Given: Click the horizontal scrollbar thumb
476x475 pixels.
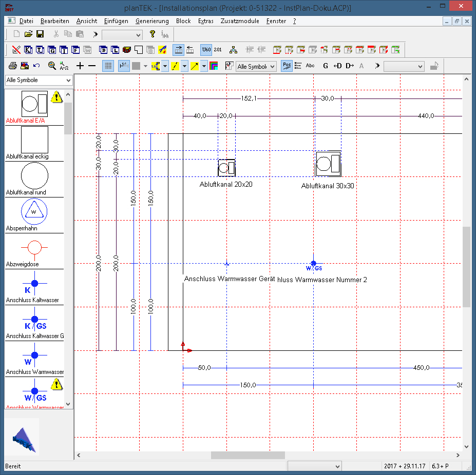Looking at the screenshot, I should click(x=247, y=455).
